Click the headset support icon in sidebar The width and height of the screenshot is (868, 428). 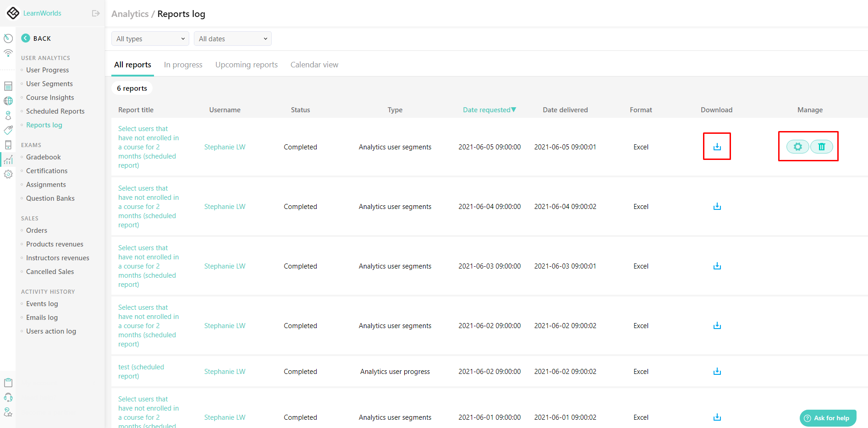8,397
